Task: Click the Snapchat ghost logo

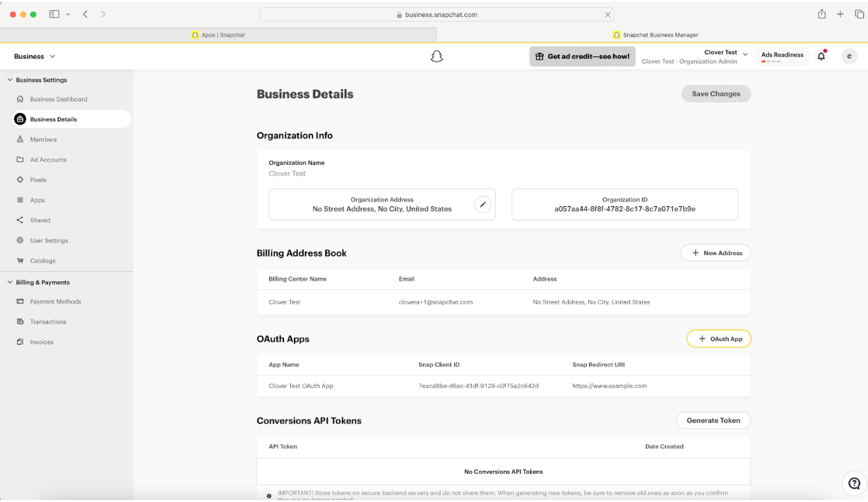Action: (437, 56)
